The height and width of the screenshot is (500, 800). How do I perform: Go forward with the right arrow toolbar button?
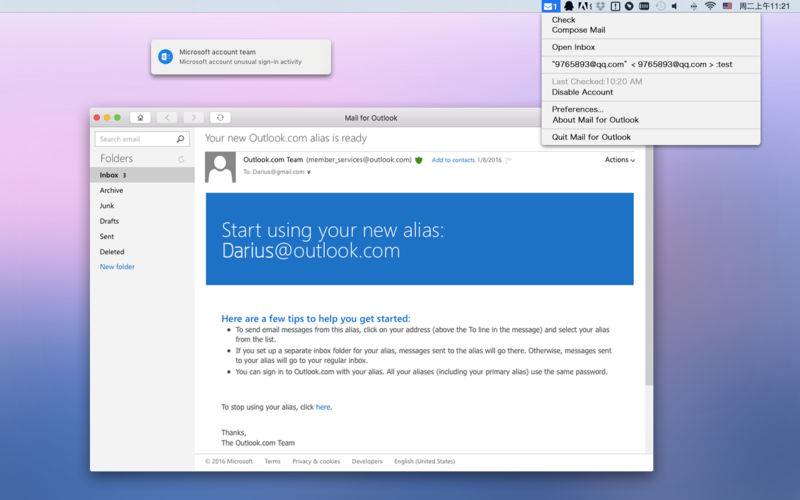[193, 118]
